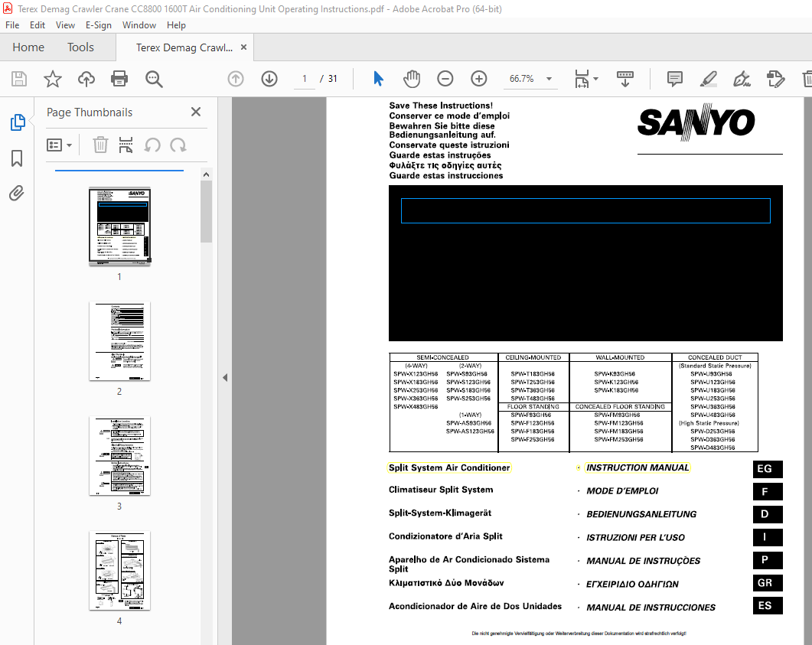
Task: Zoom out with minus button
Action: 445,79
